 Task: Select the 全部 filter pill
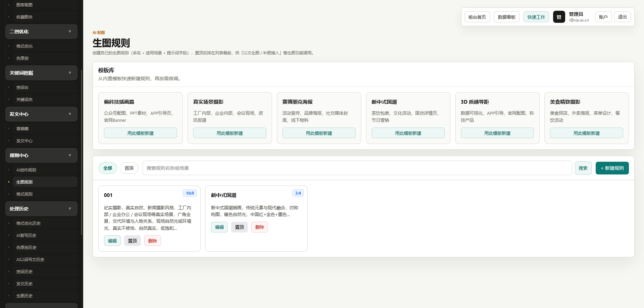click(108, 168)
